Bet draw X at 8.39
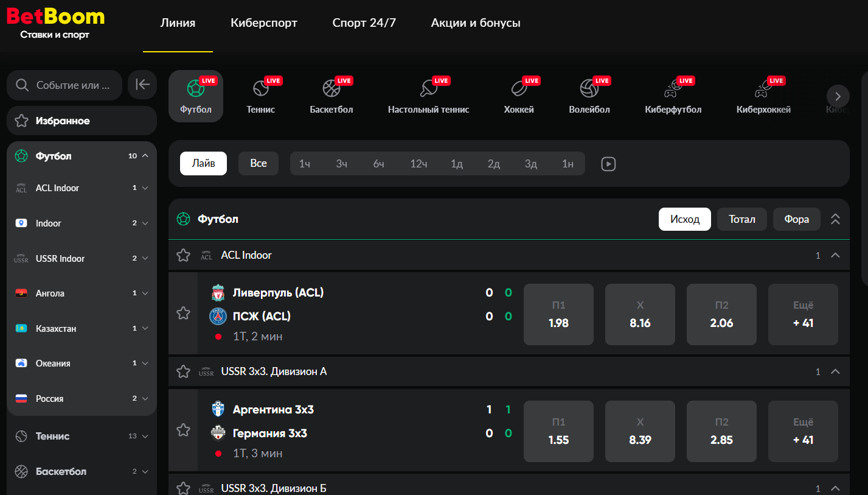 pyautogui.click(x=640, y=431)
